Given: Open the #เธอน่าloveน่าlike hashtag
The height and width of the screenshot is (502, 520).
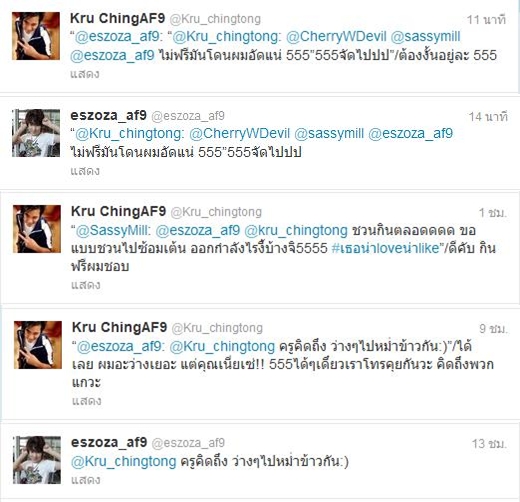Looking at the screenshot, I should [386, 248].
